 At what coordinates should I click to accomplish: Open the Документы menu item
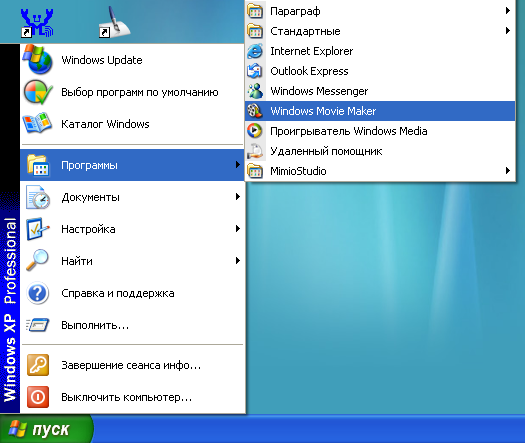coord(132,197)
